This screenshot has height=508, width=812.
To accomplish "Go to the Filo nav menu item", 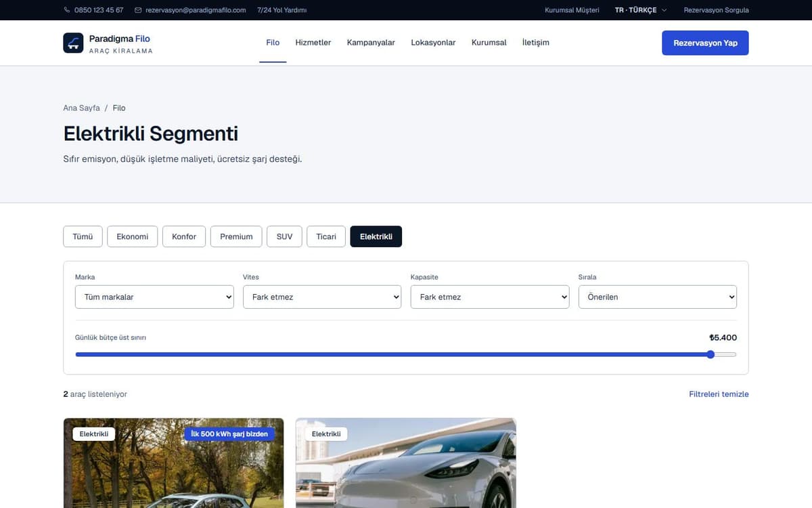I will pos(273,43).
